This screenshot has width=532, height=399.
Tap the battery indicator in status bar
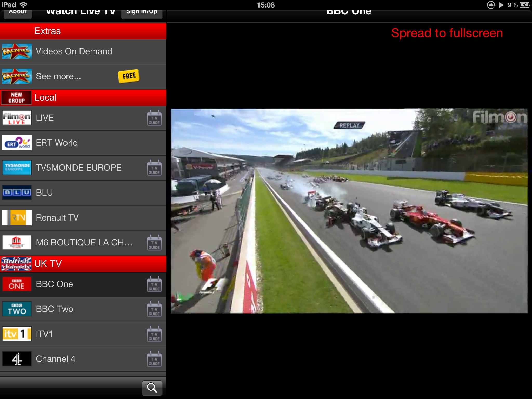click(524, 5)
